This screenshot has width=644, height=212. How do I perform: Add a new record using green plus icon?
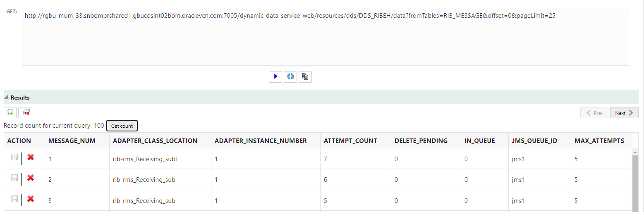[x=10, y=112]
